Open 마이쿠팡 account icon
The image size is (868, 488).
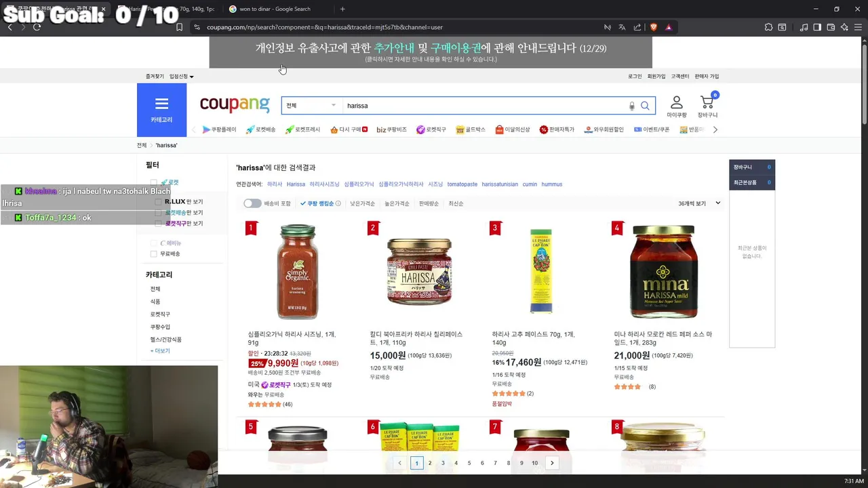676,106
